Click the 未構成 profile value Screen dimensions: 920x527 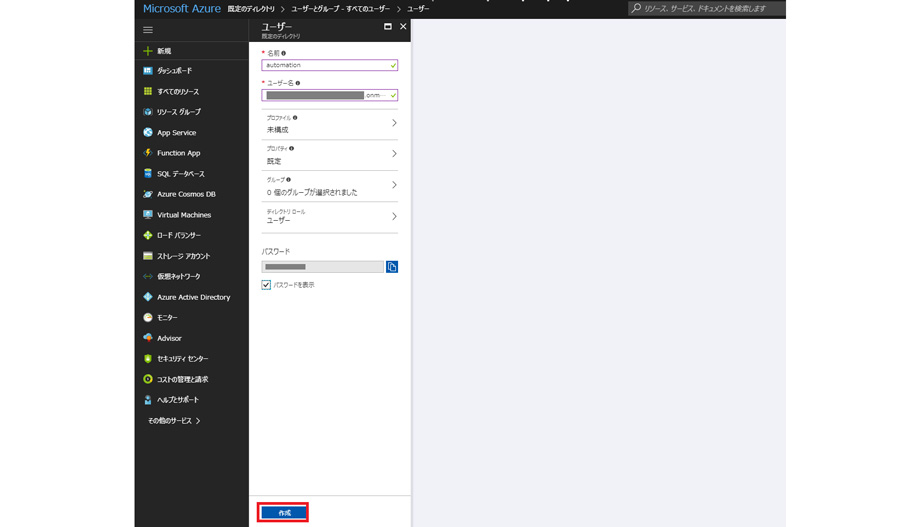[x=278, y=130]
